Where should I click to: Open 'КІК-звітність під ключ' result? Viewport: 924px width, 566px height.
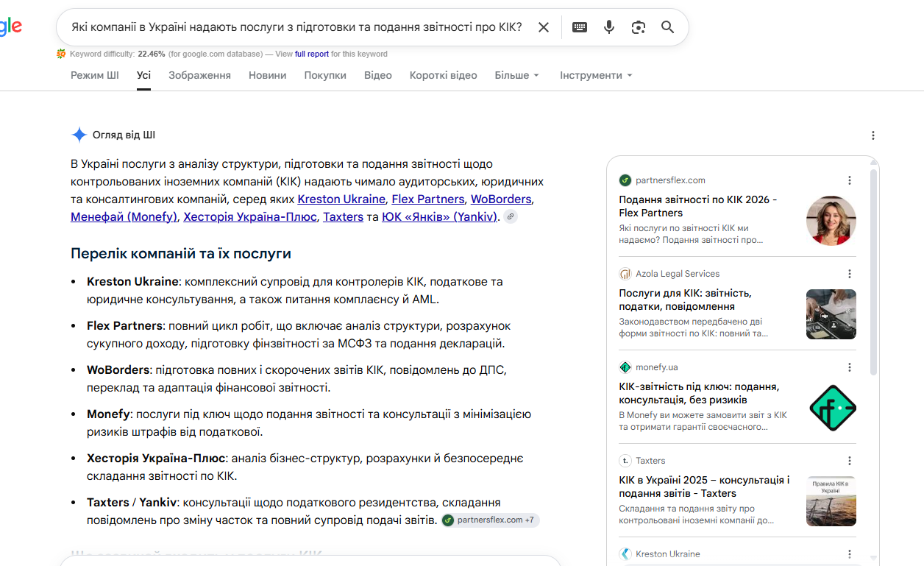click(x=699, y=393)
